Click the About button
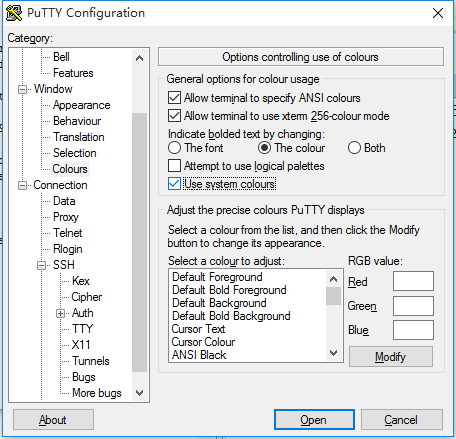This screenshot has width=456, height=439. 53,420
